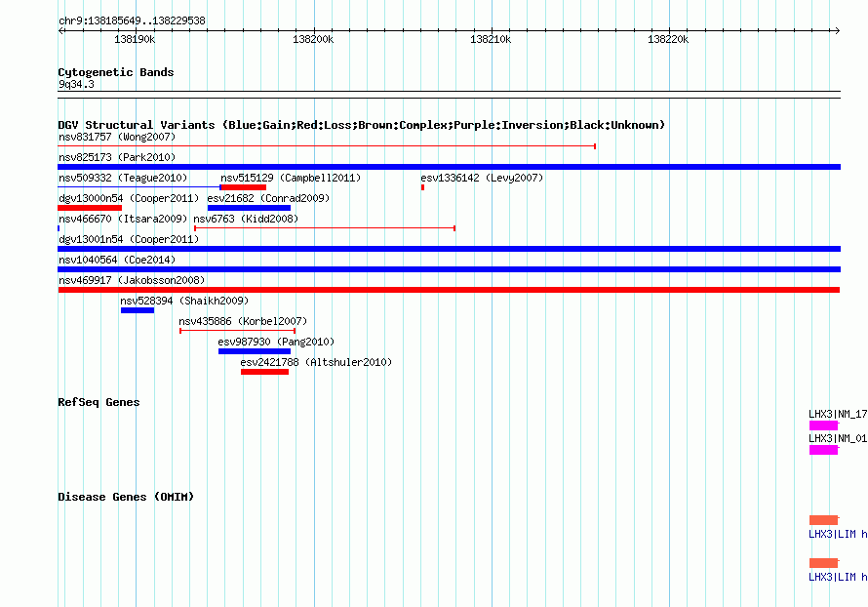Select the nsv825173 (Park2010) blue gain bar
The height and width of the screenshot is (607, 868).
[449, 167]
